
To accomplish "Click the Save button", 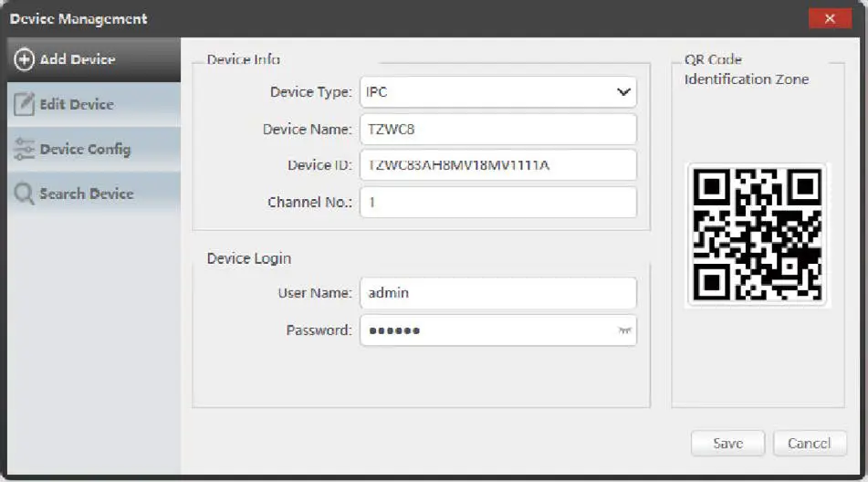I will (x=727, y=443).
